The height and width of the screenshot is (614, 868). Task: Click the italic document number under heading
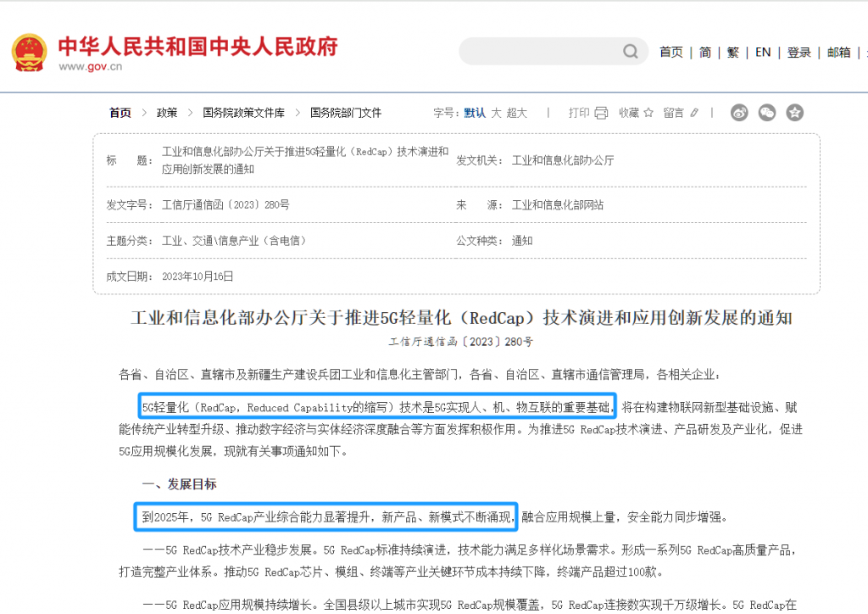[x=460, y=342]
